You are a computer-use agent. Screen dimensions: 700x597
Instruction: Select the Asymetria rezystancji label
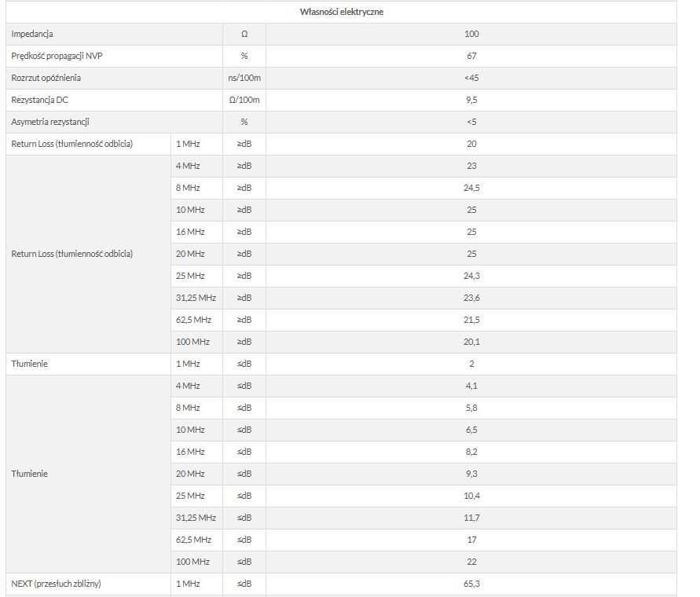coord(50,122)
